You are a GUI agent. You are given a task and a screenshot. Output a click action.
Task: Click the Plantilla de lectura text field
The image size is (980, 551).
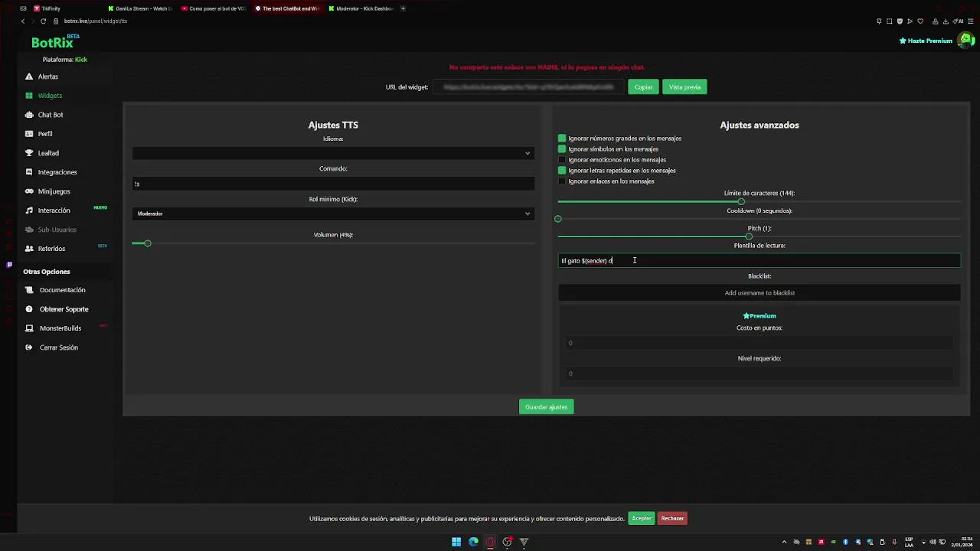pos(759,261)
